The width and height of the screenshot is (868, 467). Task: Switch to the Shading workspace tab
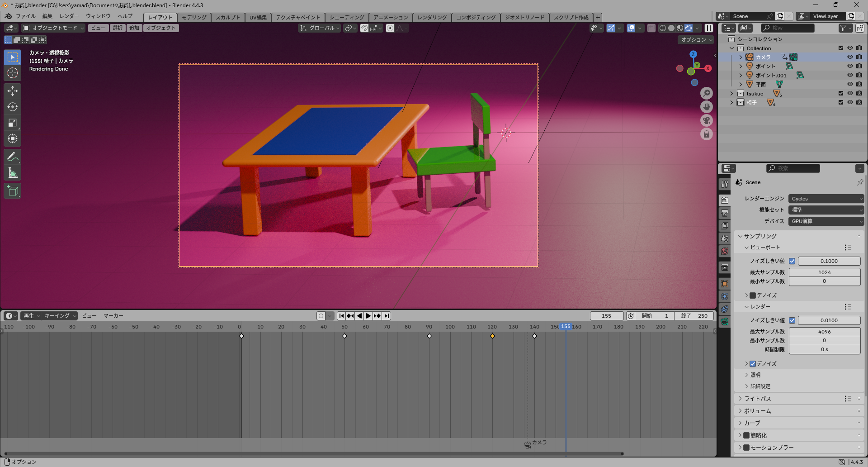click(x=347, y=17)
